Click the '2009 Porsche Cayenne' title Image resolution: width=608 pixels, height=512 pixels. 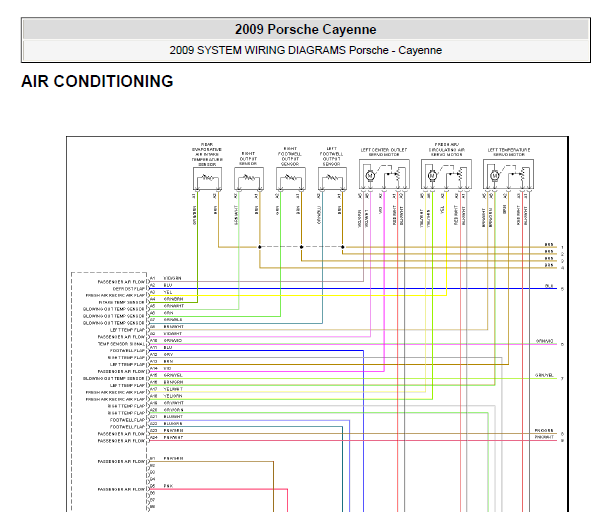tap(306, 29)
